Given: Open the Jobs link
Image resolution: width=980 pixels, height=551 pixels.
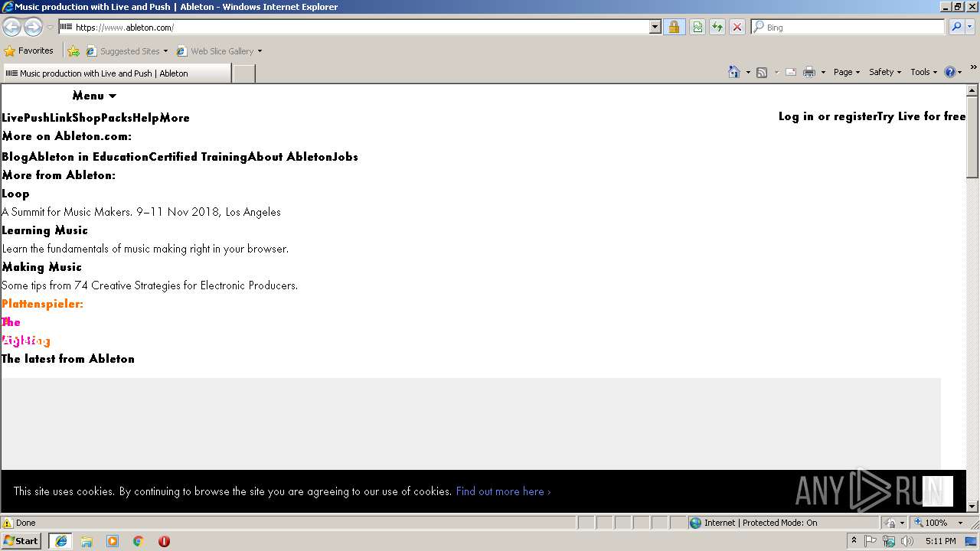Looking at the screenshot, I should coord(345,157).
